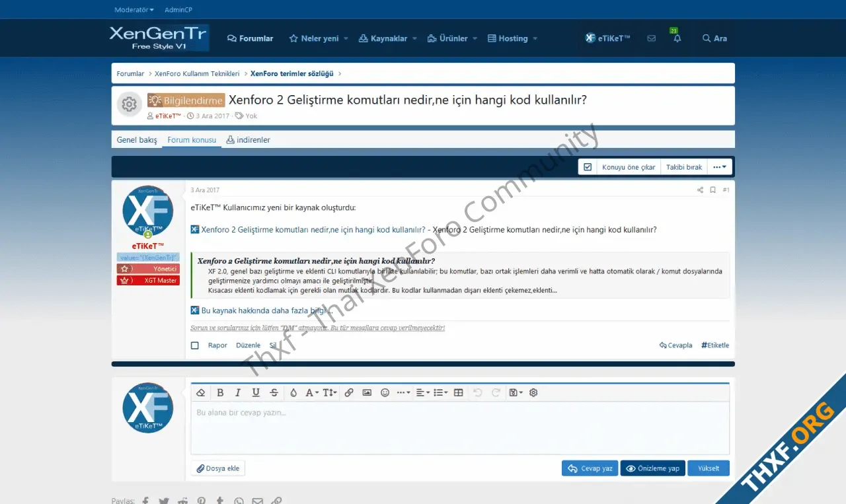The image size is (846, 504).
Task: Toggle BB code mode gear icon
Action: [x=533, y=392]
